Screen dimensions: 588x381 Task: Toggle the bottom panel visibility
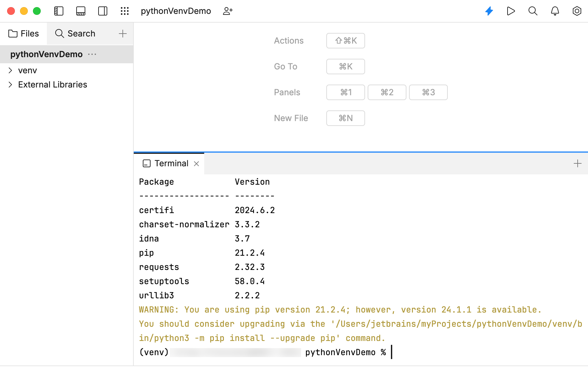pyautogui.click(x=80, y=11)
